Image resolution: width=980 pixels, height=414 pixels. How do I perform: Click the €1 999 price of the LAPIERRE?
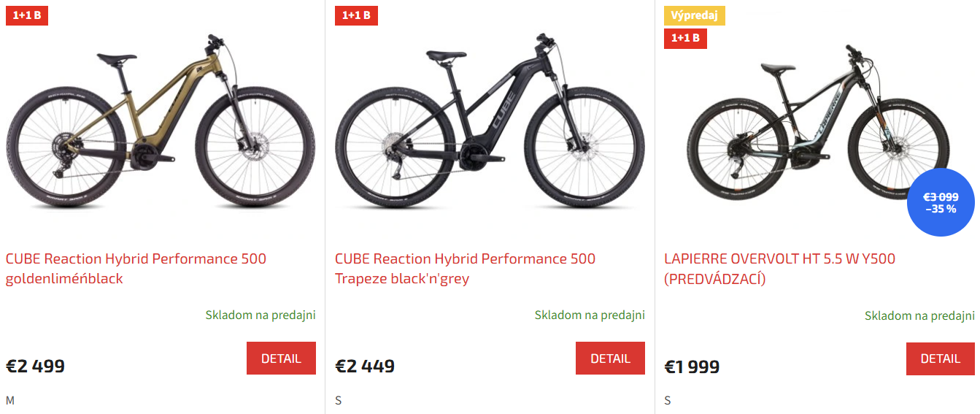(692, 367)
